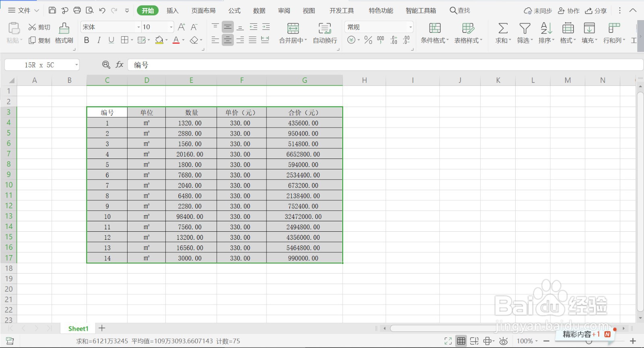Viewport: 644px width, 348px height.
Task: Click the Filter (筛选) funnel icon
Action: [525, 28]
